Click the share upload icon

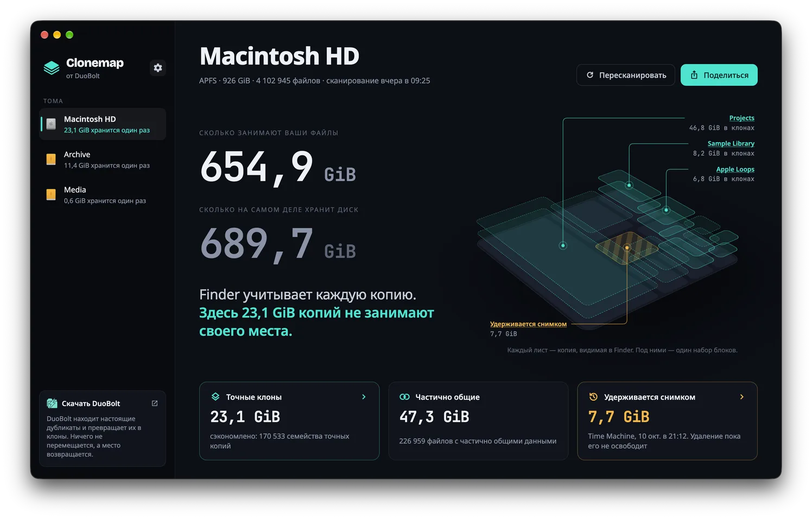pos(694,75)
